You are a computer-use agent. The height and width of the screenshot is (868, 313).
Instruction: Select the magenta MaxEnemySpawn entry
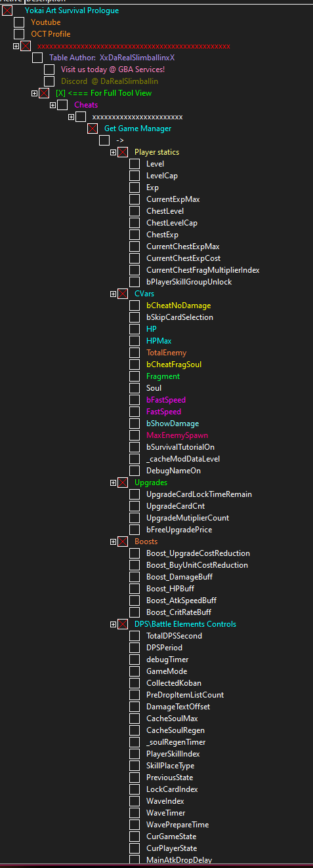(177, 435)
